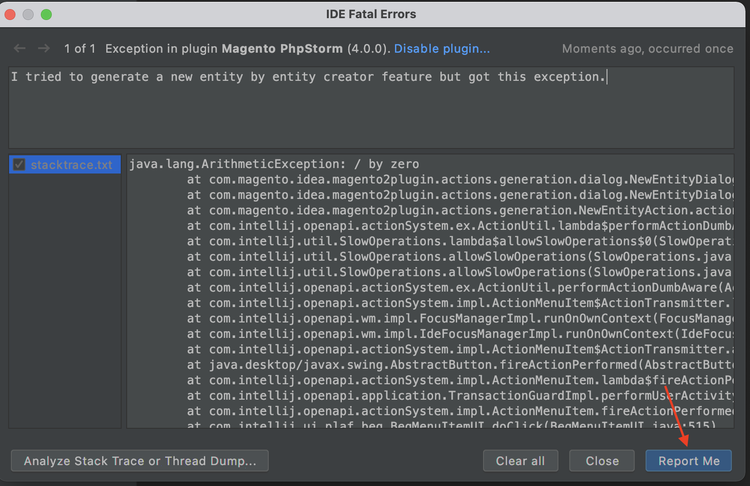Submit the error with Report Me
Image resolution: width=750 pixels, height=486 pixels.
click(689, 461)
